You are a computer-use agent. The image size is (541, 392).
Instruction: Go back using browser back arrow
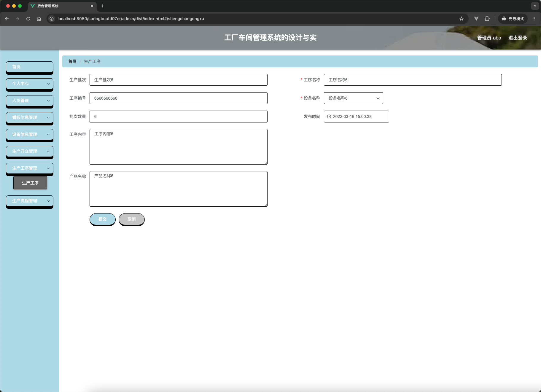pyautogui.click(x=7, y=19)
